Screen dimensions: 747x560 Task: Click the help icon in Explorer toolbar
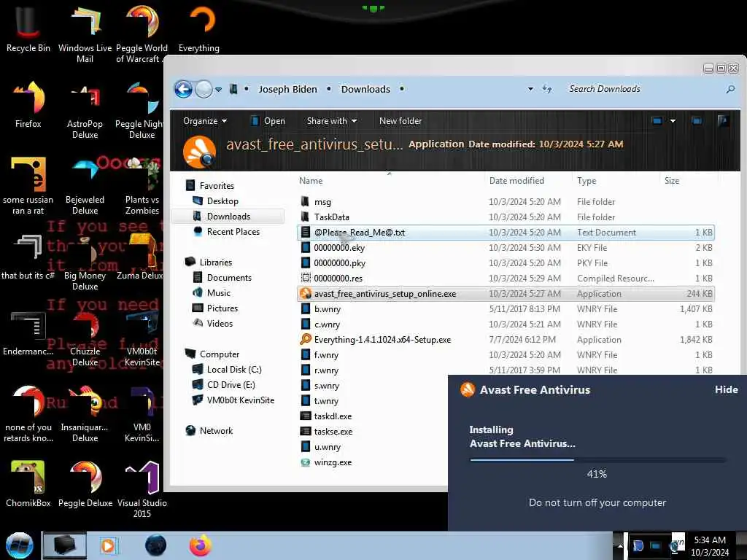click(x=723, y=121)
